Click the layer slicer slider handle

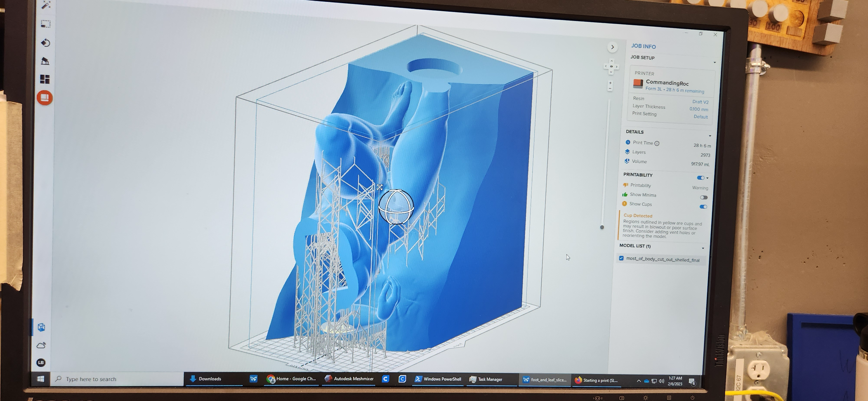pos(602,227)
